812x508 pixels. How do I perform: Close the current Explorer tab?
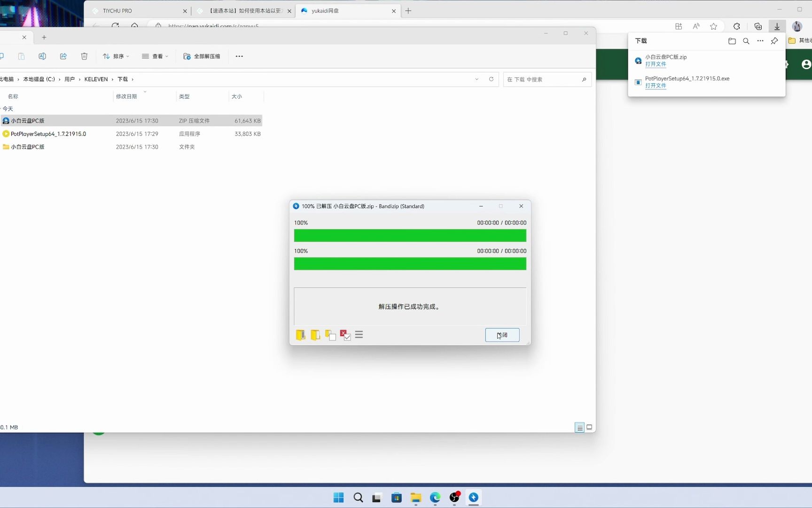(24, 37)
